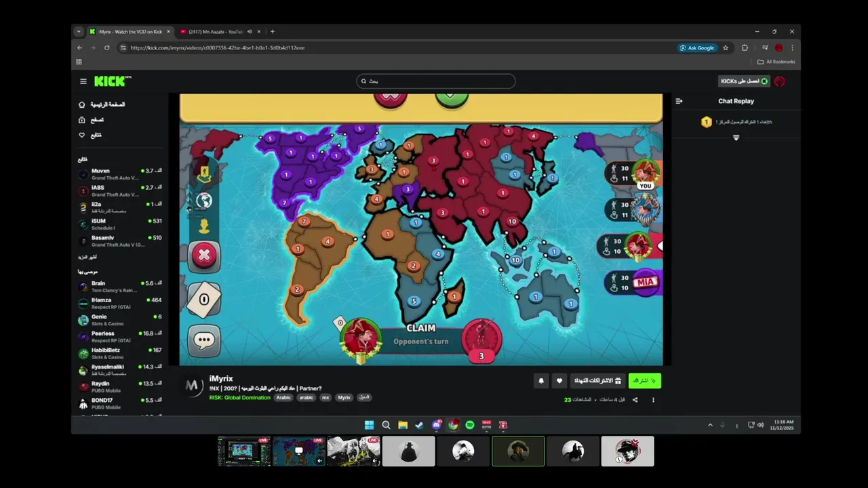Click the 7-troop token in South America
The height and width of the screenshot is (488, 868).
[x=305, y=222]
